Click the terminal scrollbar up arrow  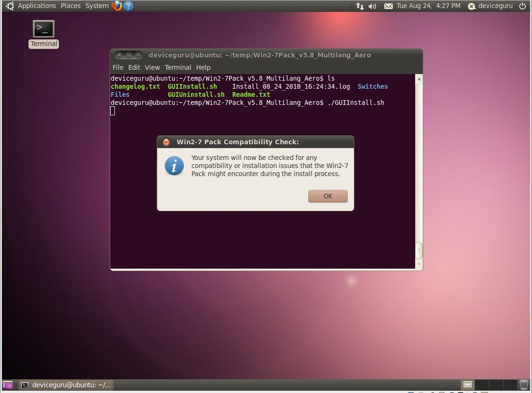(419, 79)
